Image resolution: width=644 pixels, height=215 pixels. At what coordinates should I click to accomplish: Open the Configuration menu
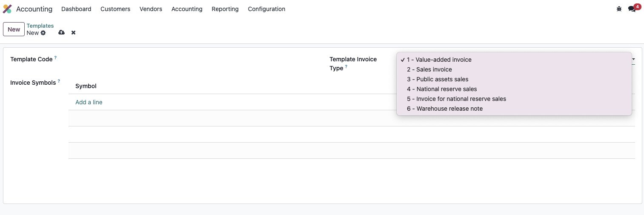pyautogui.click(x=266, y=9)
